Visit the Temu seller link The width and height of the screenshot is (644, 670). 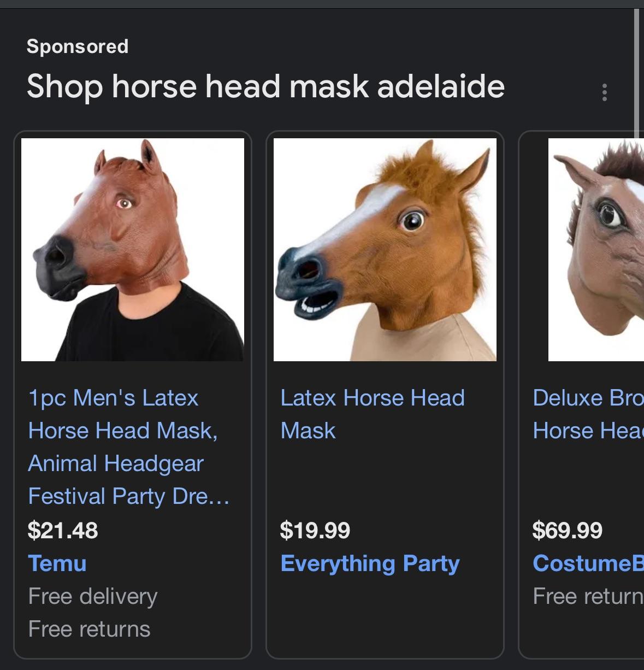[57, 563]
